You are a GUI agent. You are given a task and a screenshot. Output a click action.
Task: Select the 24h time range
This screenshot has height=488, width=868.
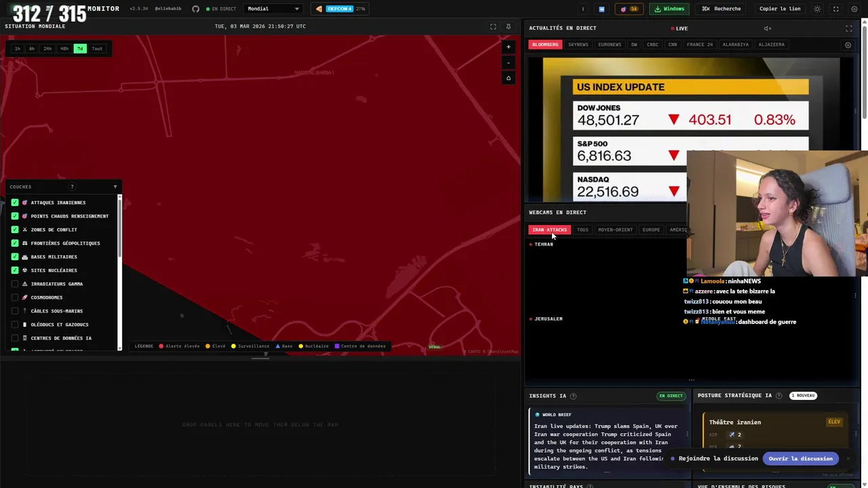click(x=47, y=49)
